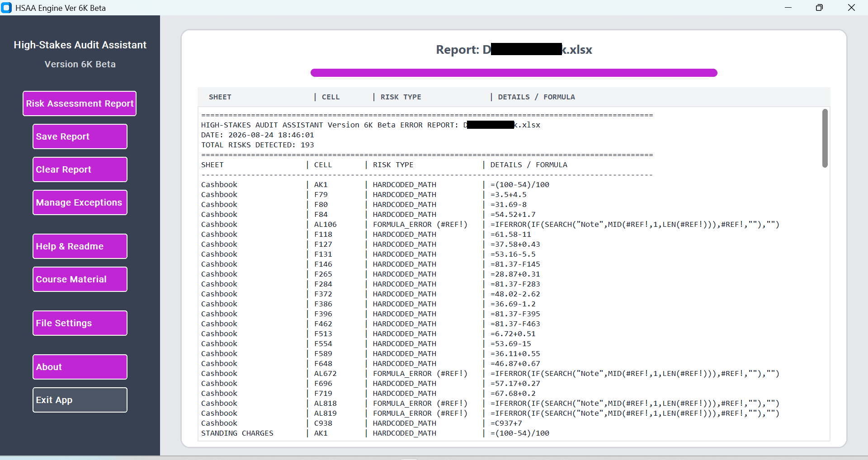Viewport: 868px width, 460px height.
Task: Click the SHEET column header
Action: 220,97
